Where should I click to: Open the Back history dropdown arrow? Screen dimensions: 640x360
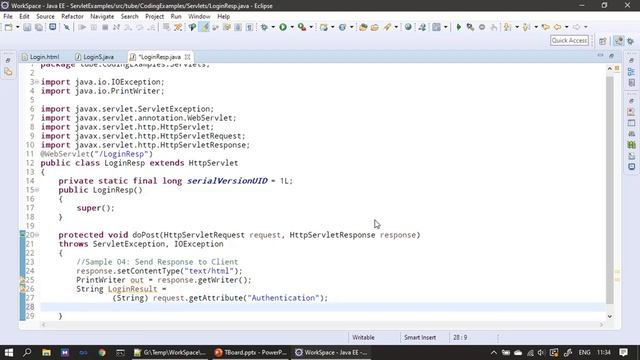pyautogui.click(x=567, y=27)
